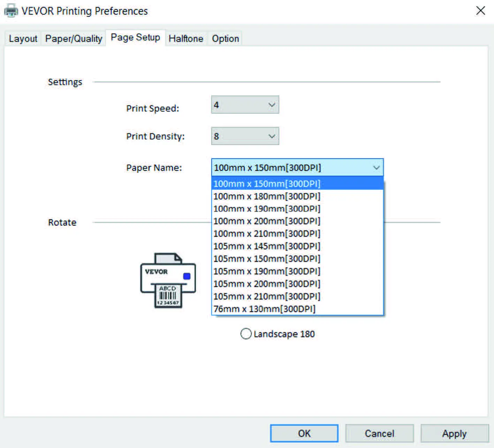This screenshot has height=448, width=494.
Task: Select the Landscape 180 radio button
Action: 246,334
